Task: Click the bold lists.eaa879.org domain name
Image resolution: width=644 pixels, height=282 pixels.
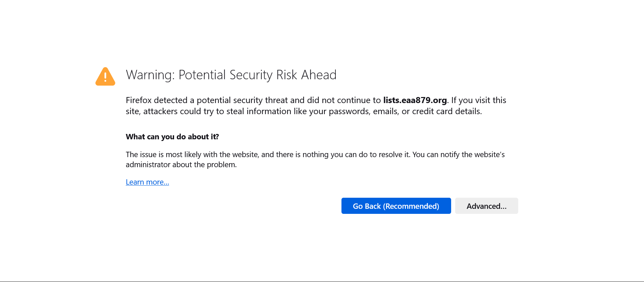Action: (x=415, y=100)
